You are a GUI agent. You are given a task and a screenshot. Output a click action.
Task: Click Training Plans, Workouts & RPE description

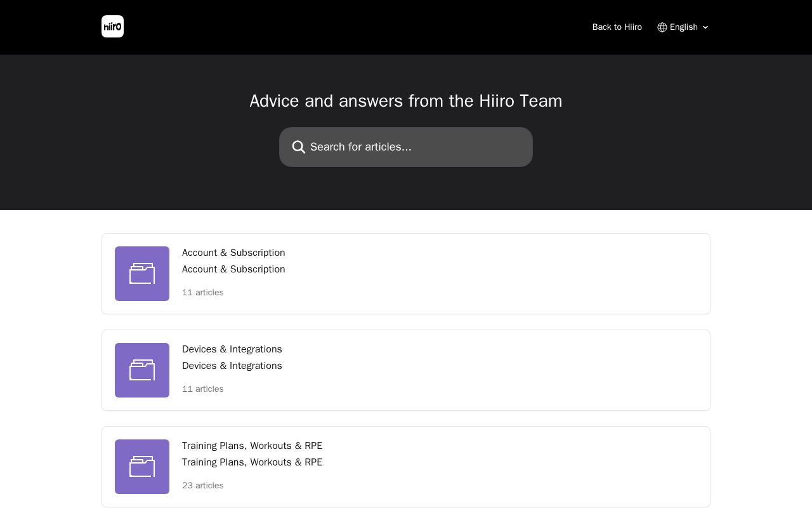tap(252, 462)
